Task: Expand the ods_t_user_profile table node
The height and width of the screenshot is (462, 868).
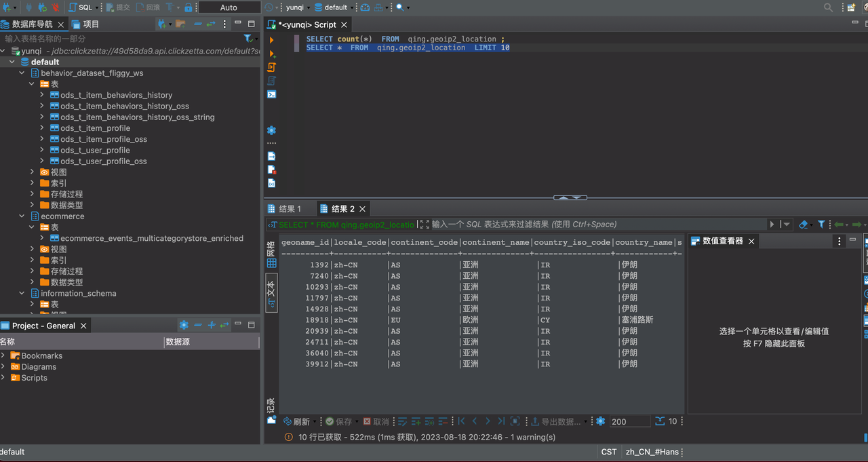Action: coord(42,150)
